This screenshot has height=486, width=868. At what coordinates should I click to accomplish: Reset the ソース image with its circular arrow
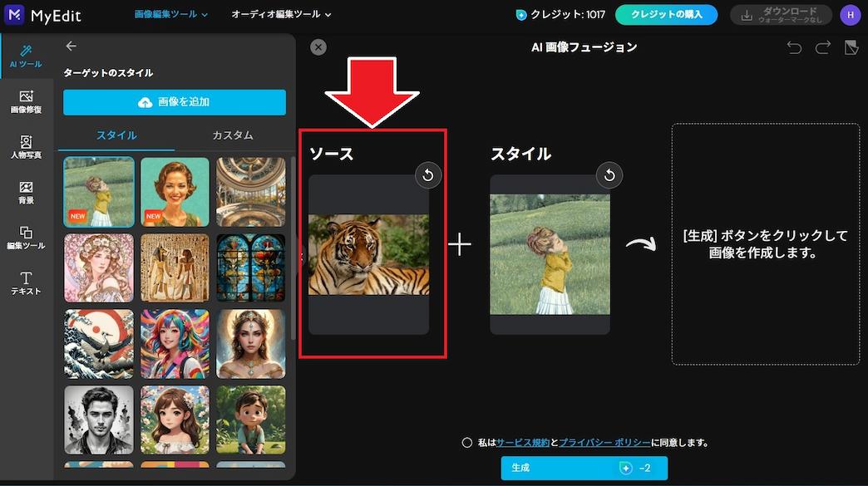point(428,175)
